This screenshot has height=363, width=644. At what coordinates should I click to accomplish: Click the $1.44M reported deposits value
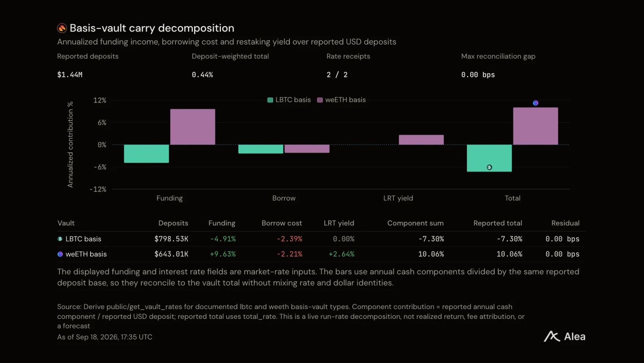(x=70, y=75)
